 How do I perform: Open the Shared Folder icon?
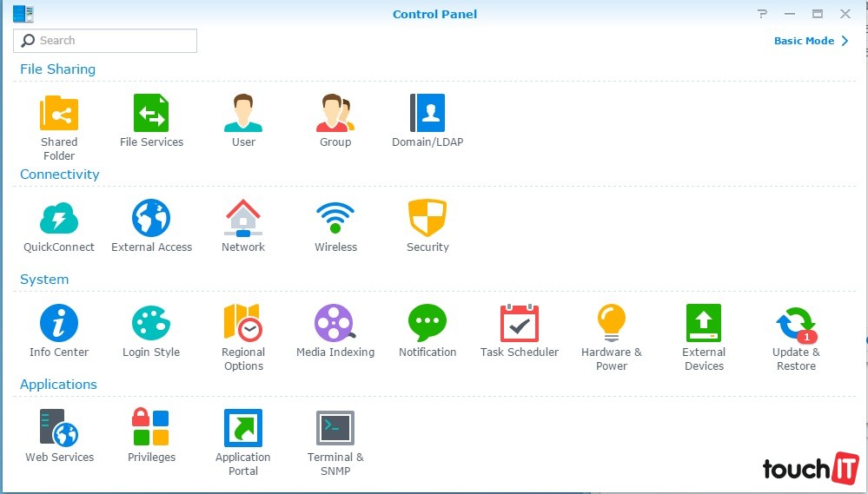point(59,114)
